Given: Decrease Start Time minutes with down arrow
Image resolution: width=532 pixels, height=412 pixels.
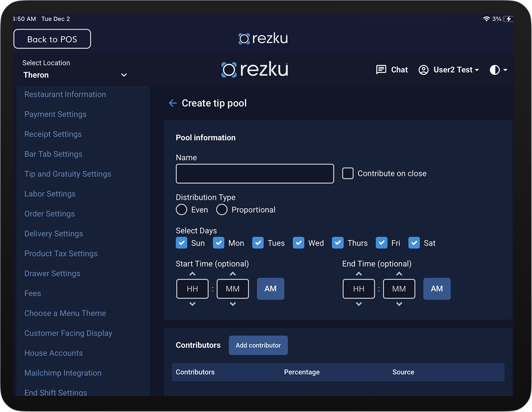Looking at the screenshot, I should pos(232,304).
